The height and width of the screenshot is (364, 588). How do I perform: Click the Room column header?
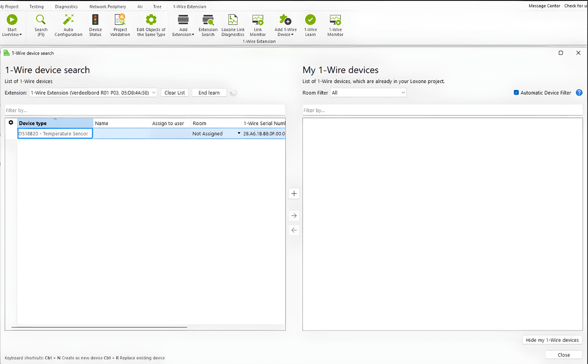pos(216,123)
